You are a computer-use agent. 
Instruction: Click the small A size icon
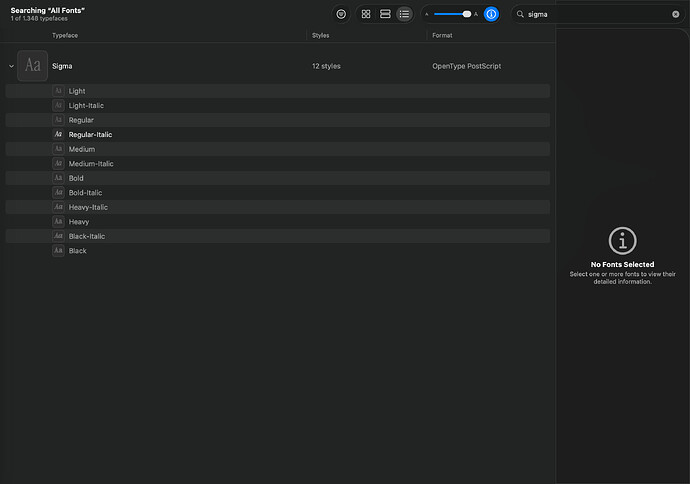426,15
